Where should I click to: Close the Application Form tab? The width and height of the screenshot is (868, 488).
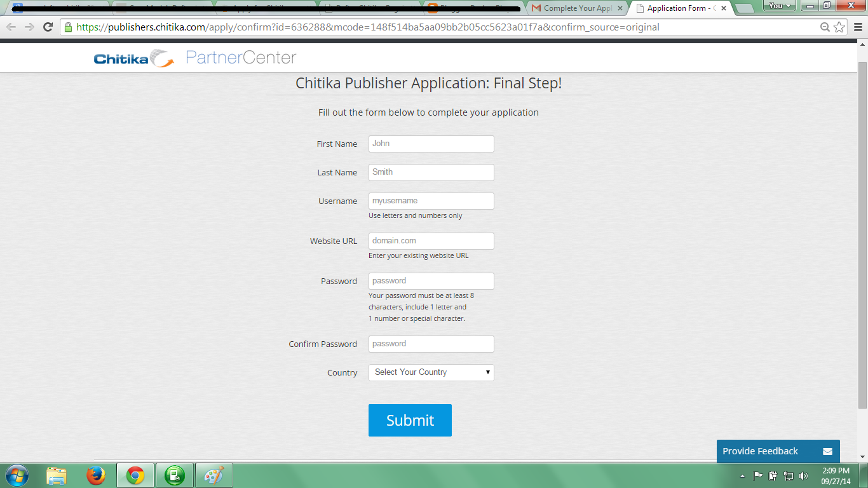[724, 8]
